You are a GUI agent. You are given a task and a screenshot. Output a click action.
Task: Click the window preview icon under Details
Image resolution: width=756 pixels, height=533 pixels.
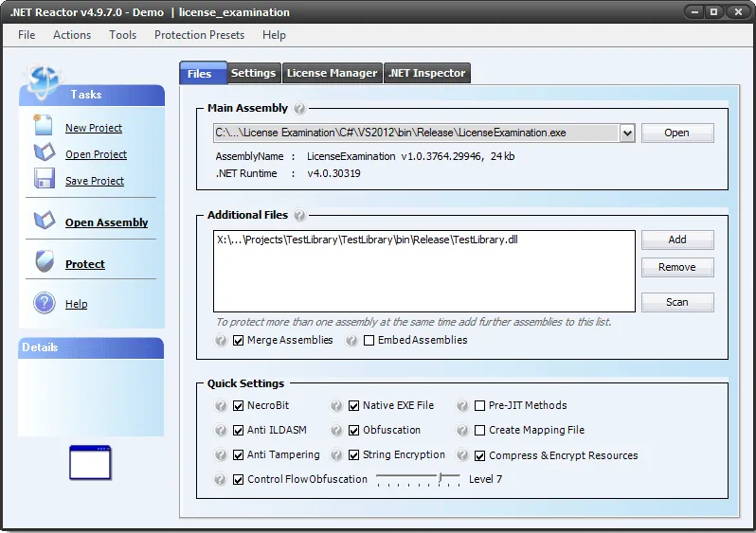90,463
